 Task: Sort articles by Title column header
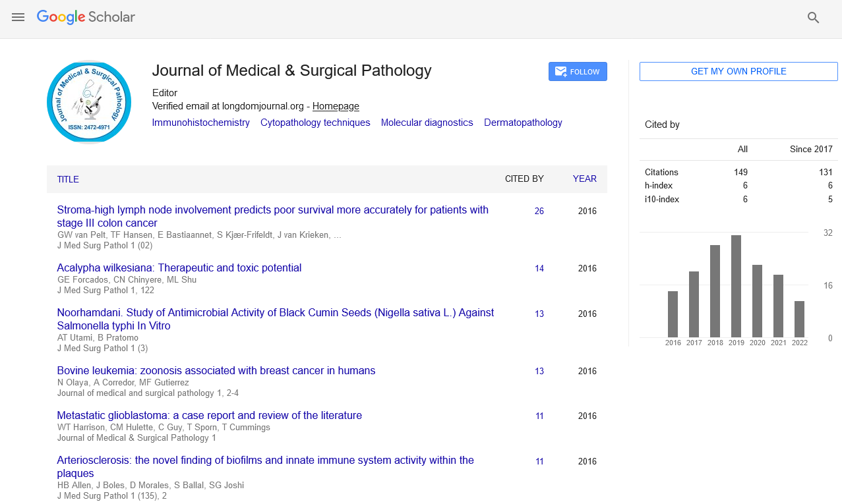(68, 179)
